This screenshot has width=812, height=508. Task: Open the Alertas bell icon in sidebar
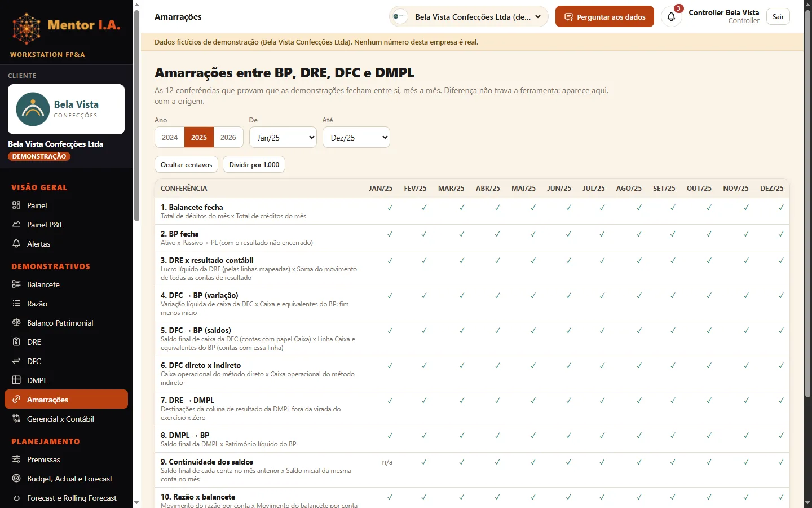[x=16, y=244]
